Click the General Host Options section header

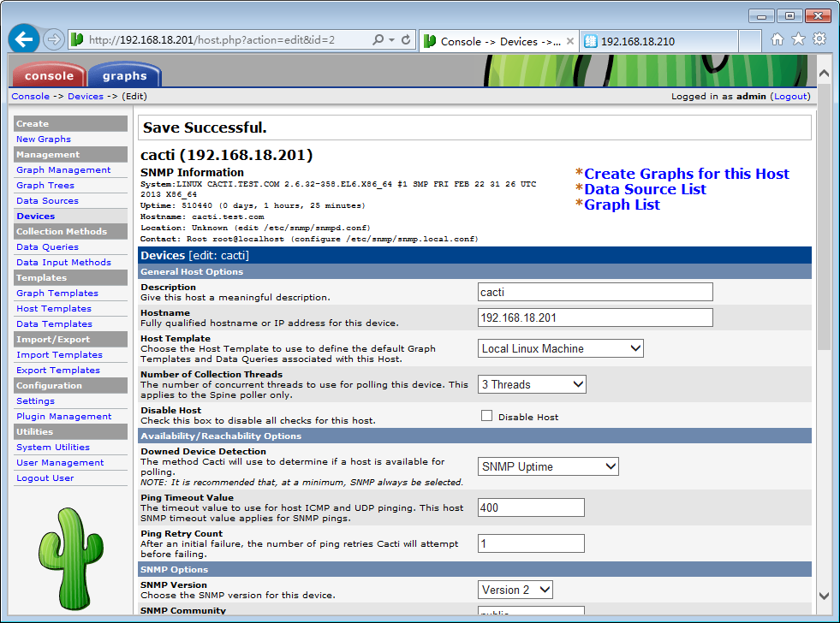click(x=474, y=271)
